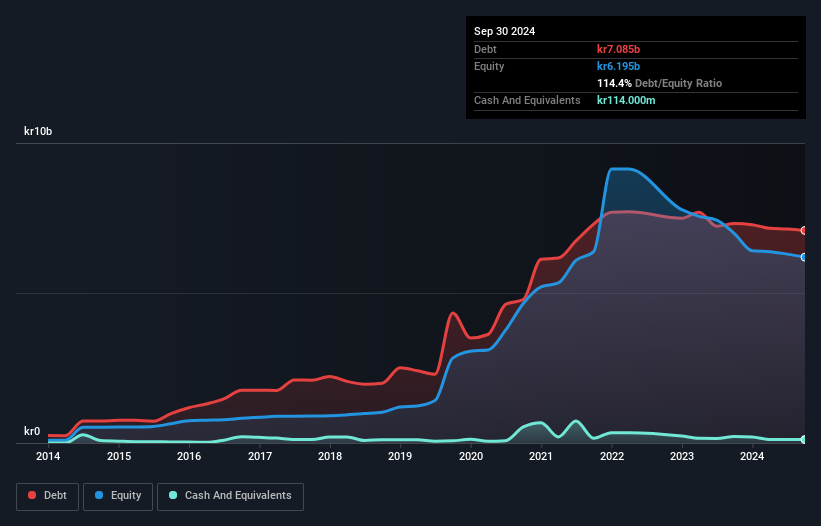Click the blue Equity endpoint marker

point(804,257)
